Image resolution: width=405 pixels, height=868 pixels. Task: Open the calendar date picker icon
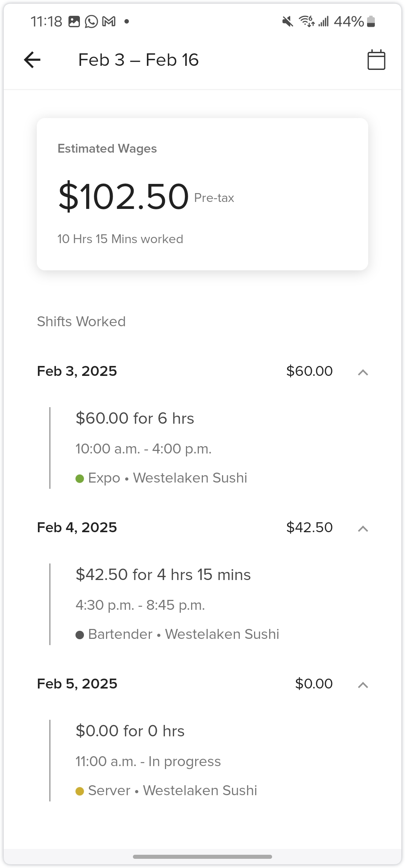tap(376, 60)
